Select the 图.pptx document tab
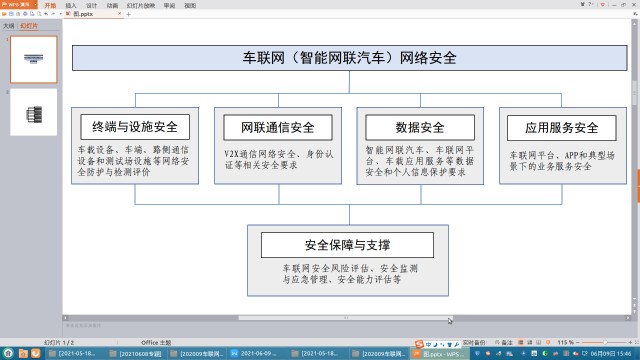This screenshot has height=360, width=640. (x=93, y=14)
